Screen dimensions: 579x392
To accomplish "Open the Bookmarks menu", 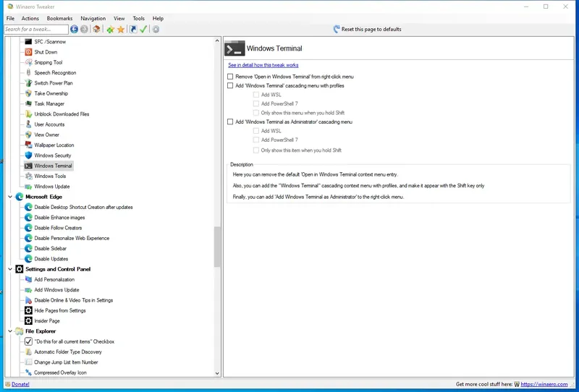I will point(59,18).
